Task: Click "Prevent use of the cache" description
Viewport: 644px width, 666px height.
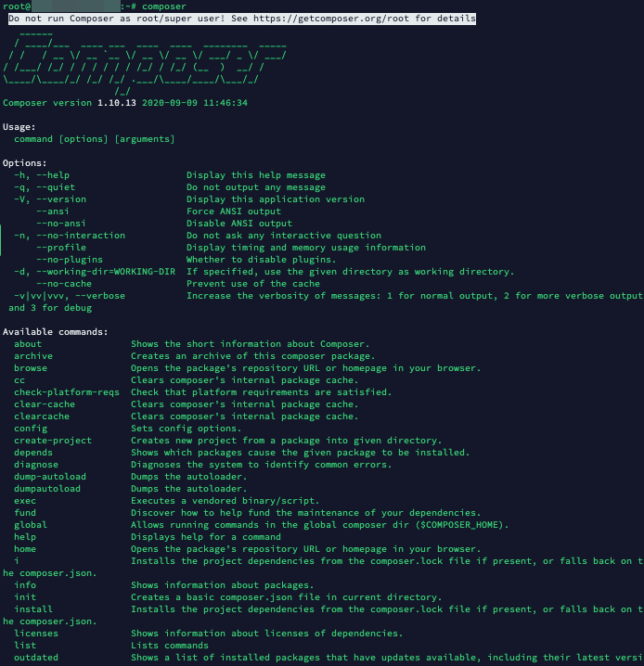Action: [253, 284]
